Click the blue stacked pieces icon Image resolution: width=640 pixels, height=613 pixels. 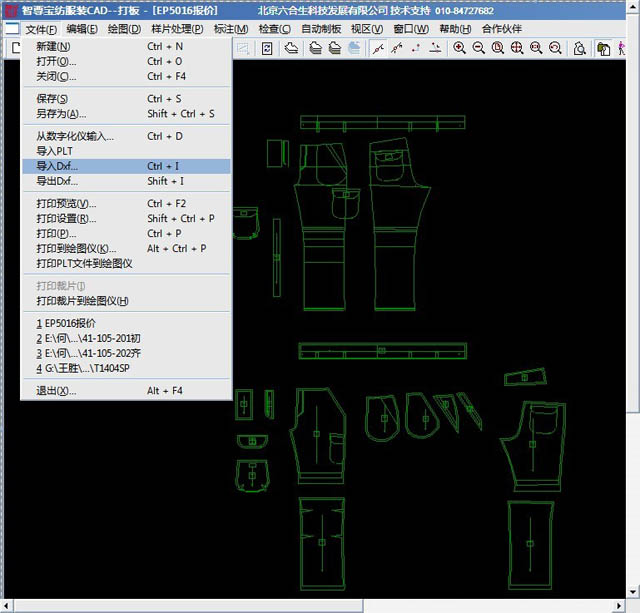354,48
